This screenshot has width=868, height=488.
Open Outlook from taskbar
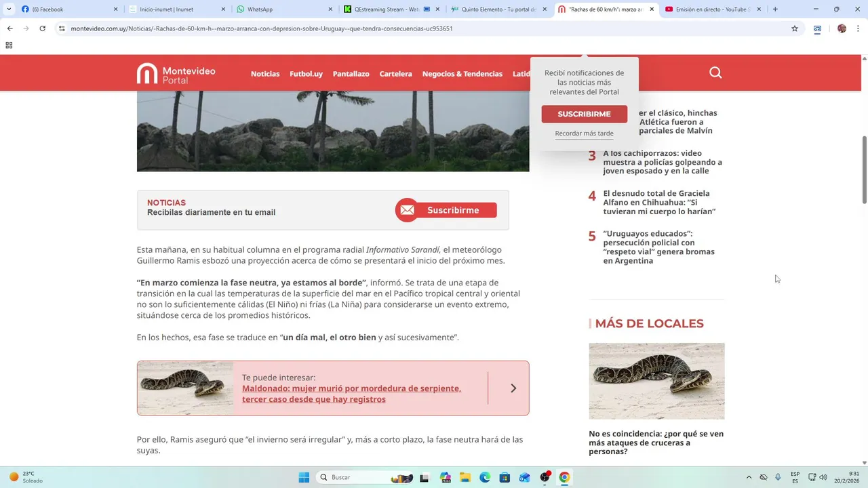coord(524,477)
